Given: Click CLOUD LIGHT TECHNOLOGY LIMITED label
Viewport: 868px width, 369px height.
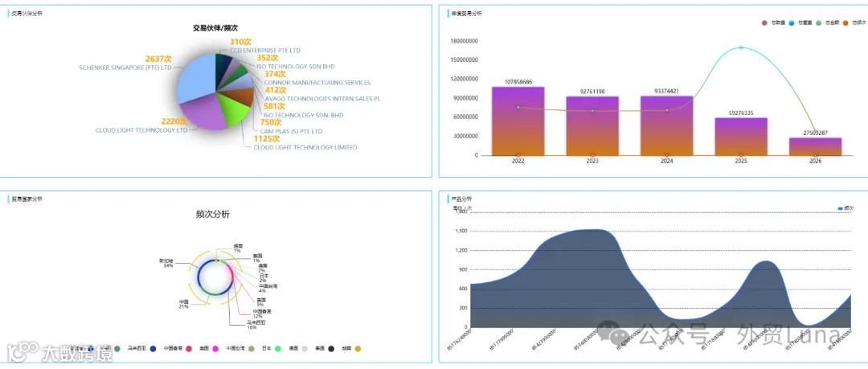Looking at the screenshot, I should 305,147.
